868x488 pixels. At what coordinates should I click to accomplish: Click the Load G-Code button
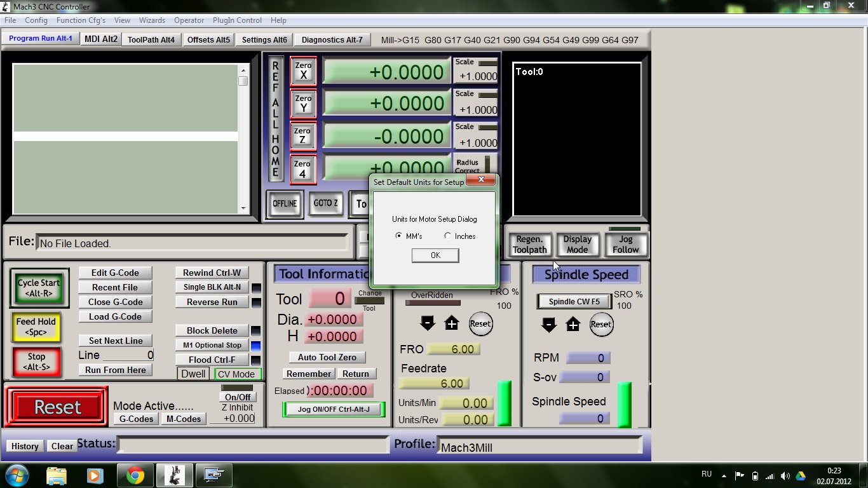pyautogui.click(x=116, y=316)
